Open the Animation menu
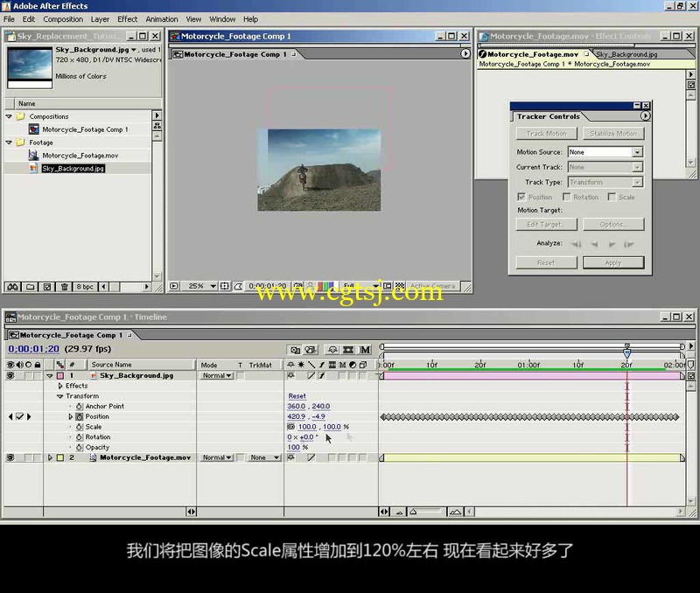This screenshot has height=593, width=700. click(162, 19)
